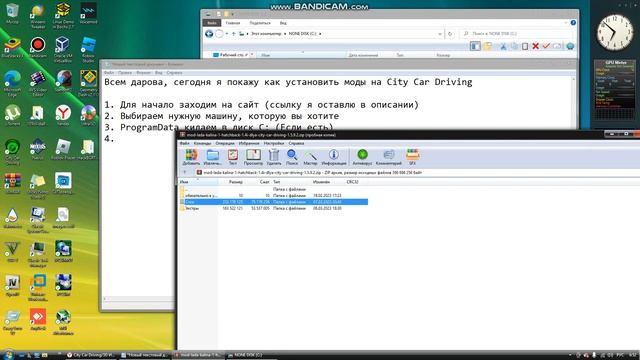Screen dimensions: 640x360
Task: Select the highlighted folder row in WinRAR list
Action: [x=273, y=202]
